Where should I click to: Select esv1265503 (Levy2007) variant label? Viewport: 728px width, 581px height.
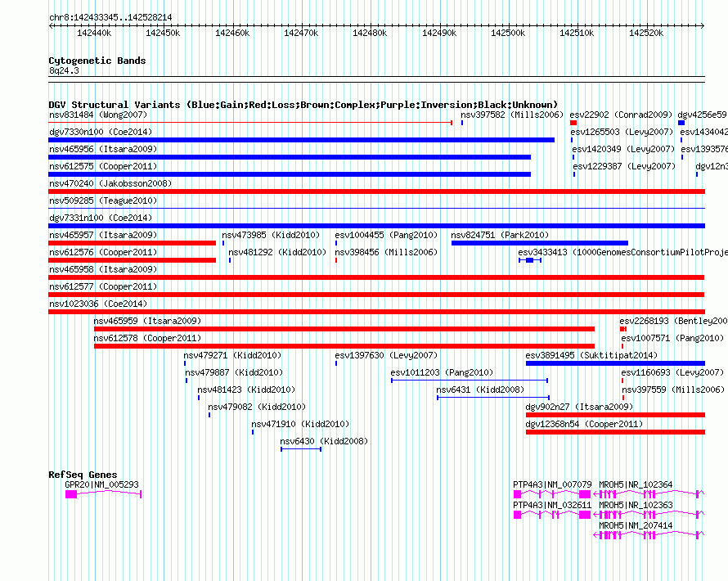pos(622,132)
